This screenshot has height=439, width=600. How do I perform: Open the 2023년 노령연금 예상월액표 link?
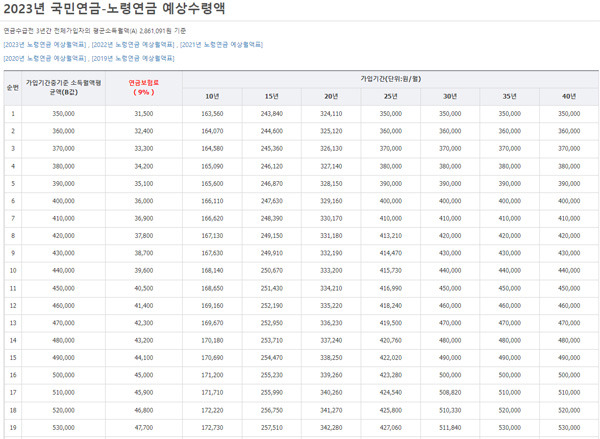tap(45, 45)
